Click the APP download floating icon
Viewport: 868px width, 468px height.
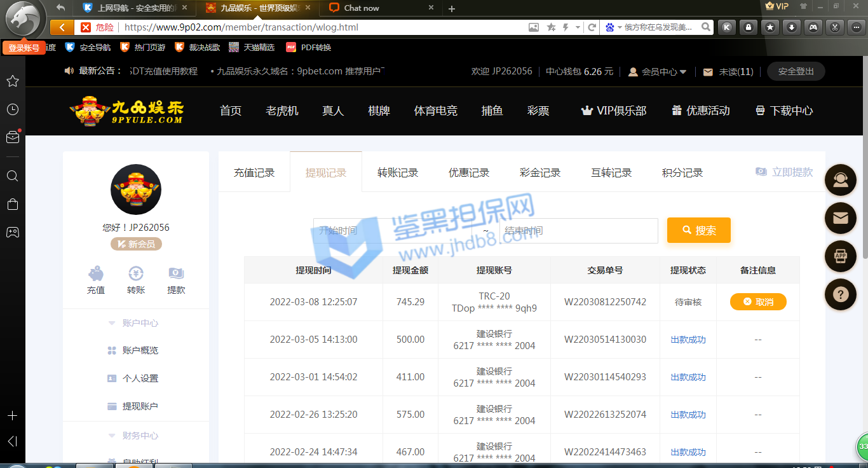(x=840, y=256)
